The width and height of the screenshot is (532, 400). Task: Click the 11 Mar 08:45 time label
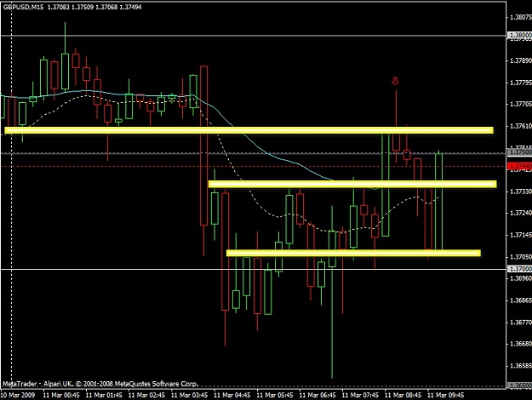[403, 395]
